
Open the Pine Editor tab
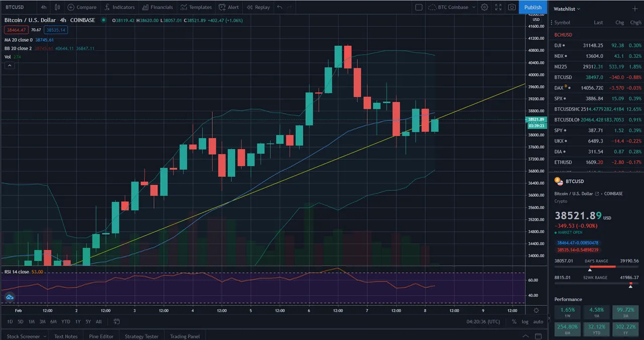click(x=101, y=336)
